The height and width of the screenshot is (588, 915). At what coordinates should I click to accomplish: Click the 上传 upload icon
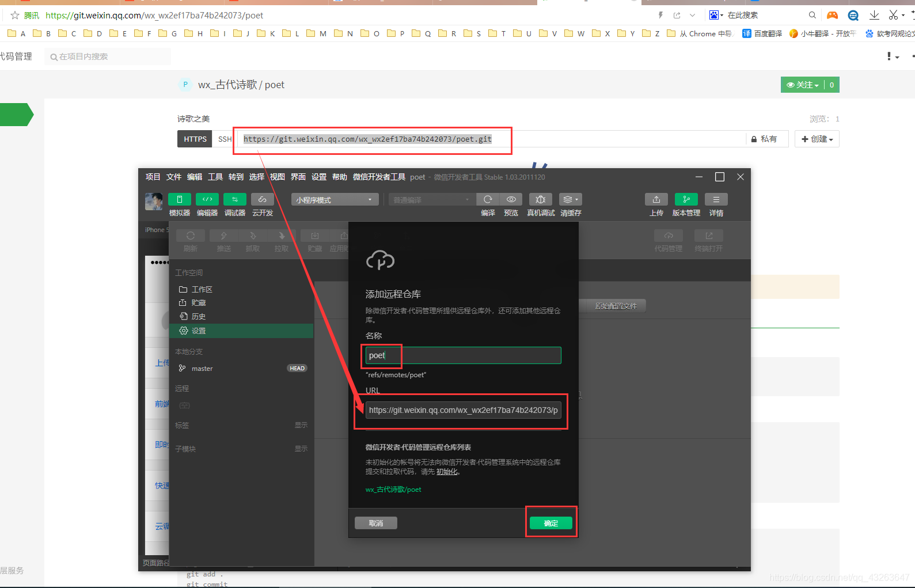[x=656, y=199]
